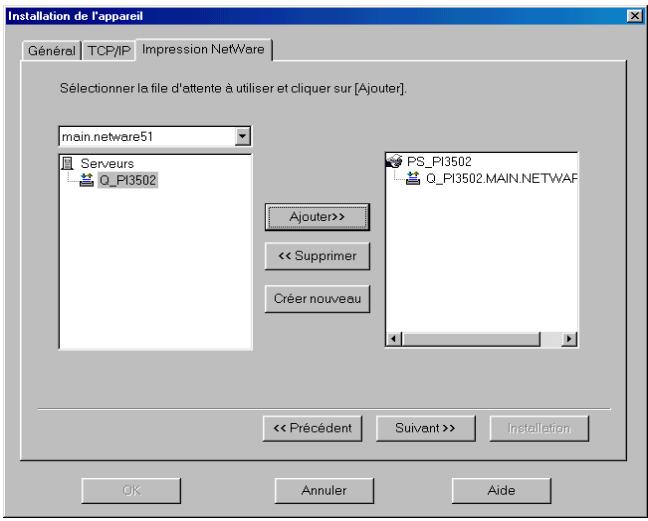Go back with << Précédent
Image resolution: width=648 pixels, height=521 pixels.
pos(312,428)
